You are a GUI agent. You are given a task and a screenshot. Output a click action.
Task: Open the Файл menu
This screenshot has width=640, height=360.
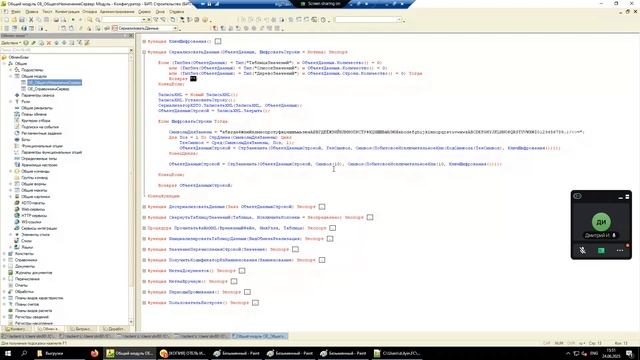click(16, 12)
